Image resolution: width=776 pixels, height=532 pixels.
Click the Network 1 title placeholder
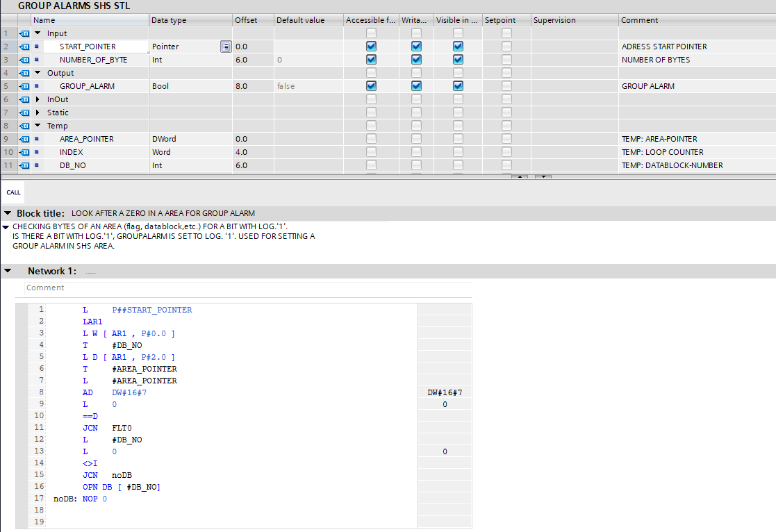pos(90,272)
